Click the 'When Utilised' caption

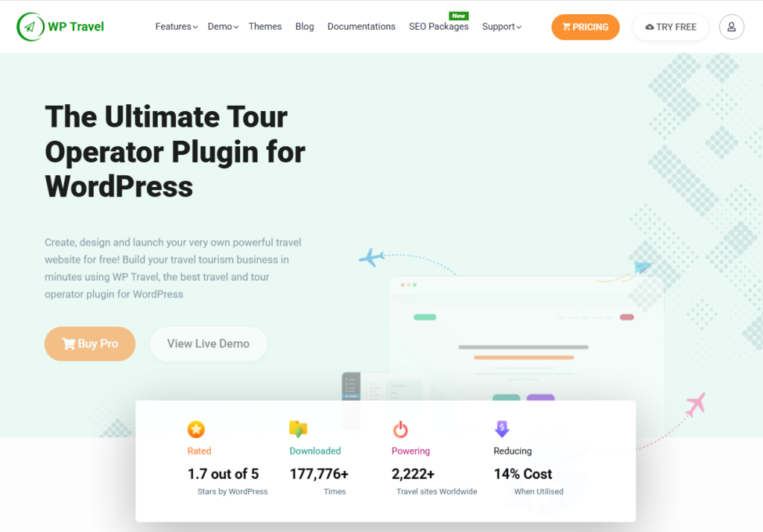click(x=539, y=492)
